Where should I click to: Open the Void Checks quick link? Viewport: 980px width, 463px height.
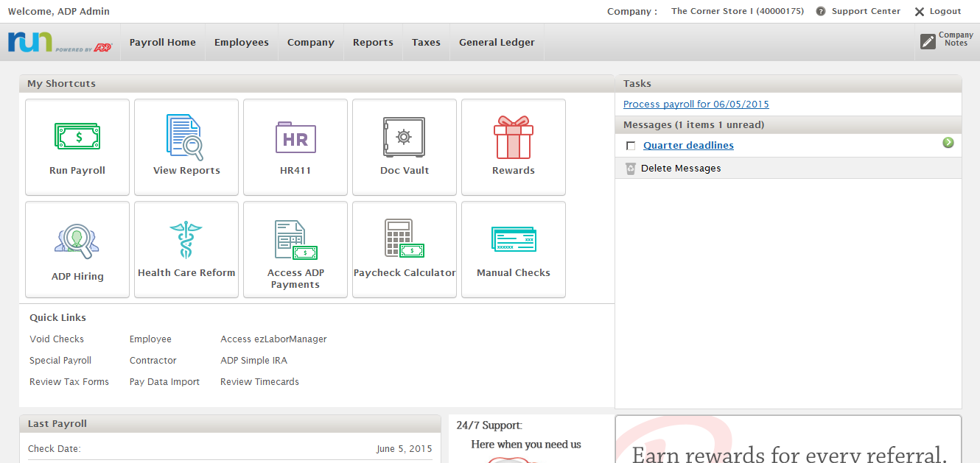tap(57, 339)
